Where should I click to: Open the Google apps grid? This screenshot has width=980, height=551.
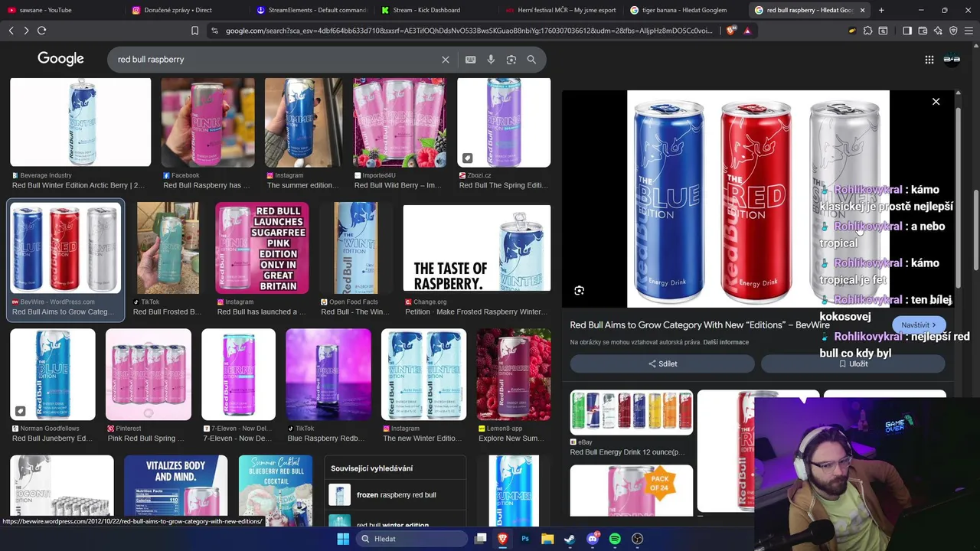tap(929, 60)
